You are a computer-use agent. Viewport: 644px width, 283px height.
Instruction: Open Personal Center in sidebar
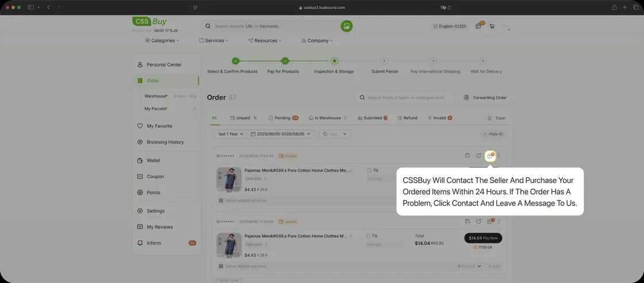pos(166,64)
